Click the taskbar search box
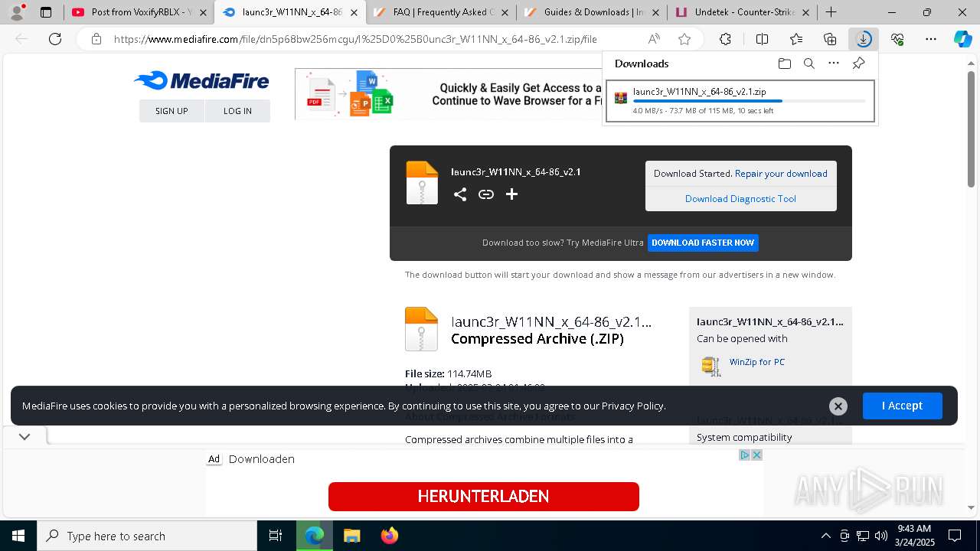Image resolution: width=980 pixels, height=551 pixels. [x=147, y=536]
